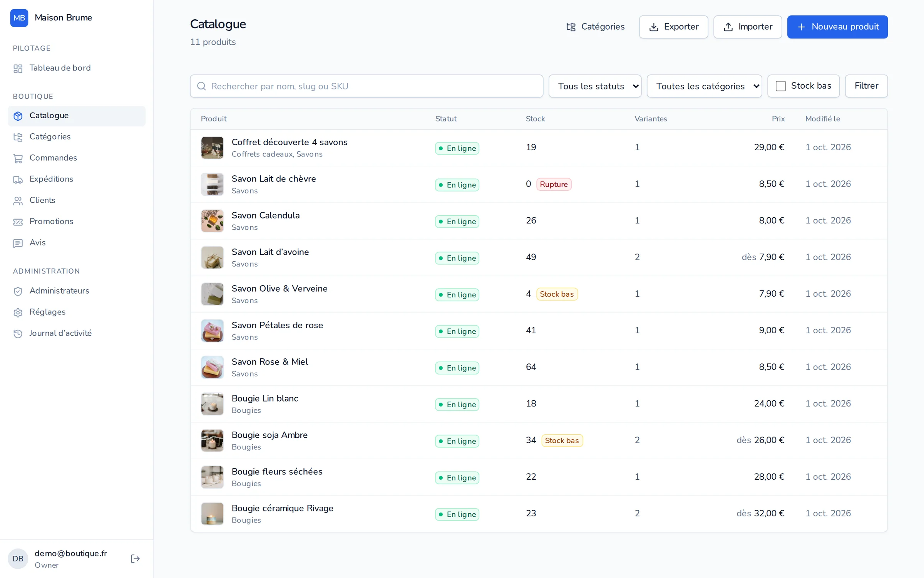Open the Réglages menu item

pos(77,312)
